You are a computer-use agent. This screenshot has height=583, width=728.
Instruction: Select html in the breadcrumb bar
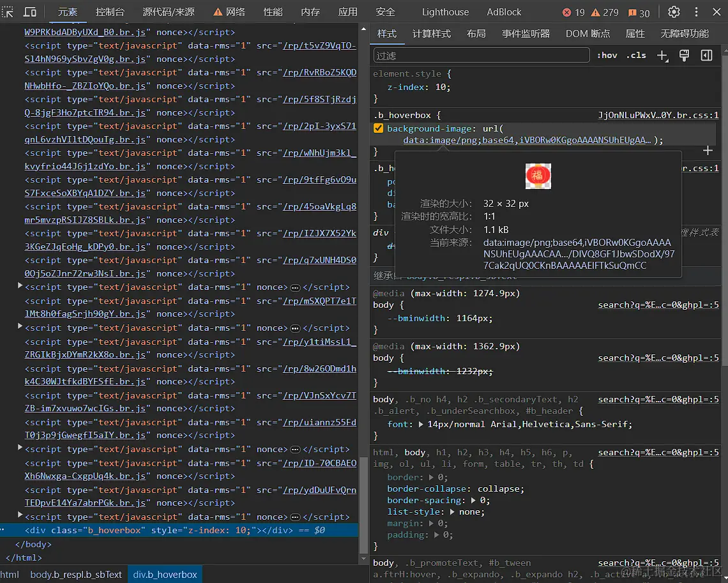point(10,575)
